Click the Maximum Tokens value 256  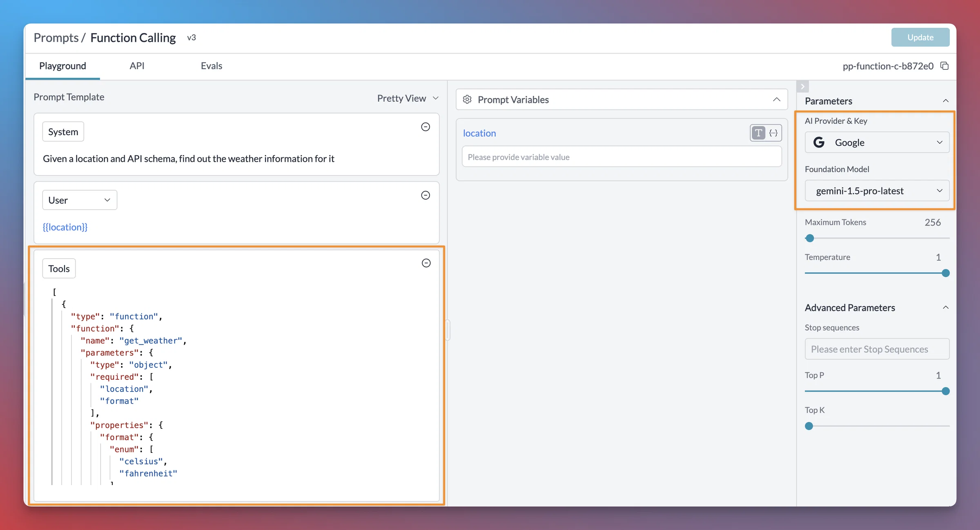[933, 222]
